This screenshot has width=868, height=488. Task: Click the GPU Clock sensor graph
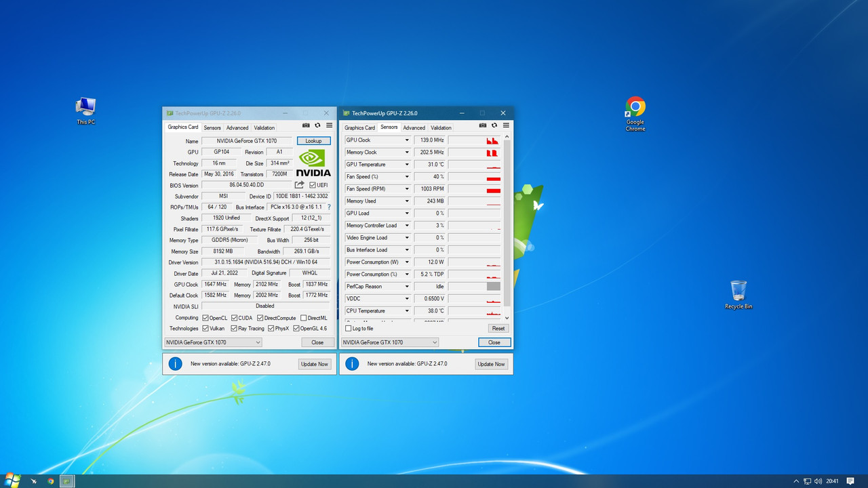coord(474,140)
